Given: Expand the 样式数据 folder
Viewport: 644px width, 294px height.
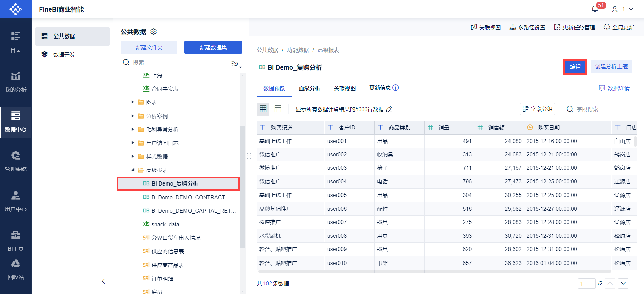Looking at the screenshot, I should point(133,156).
